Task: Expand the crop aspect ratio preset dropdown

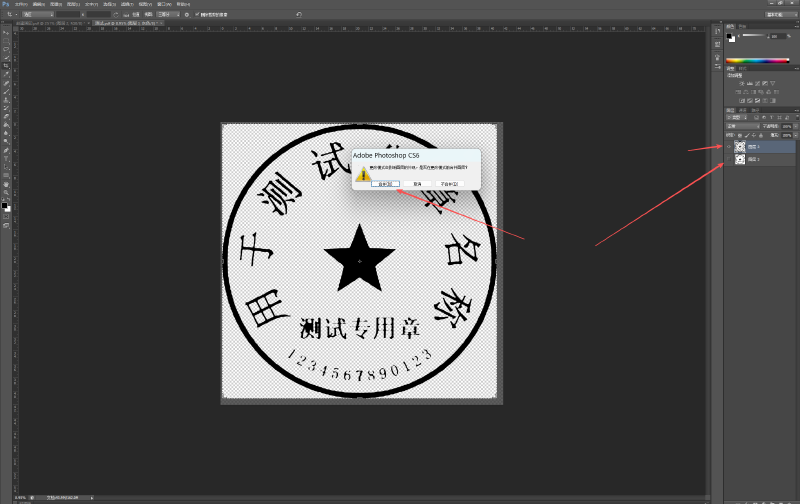Action: [40, 15]
